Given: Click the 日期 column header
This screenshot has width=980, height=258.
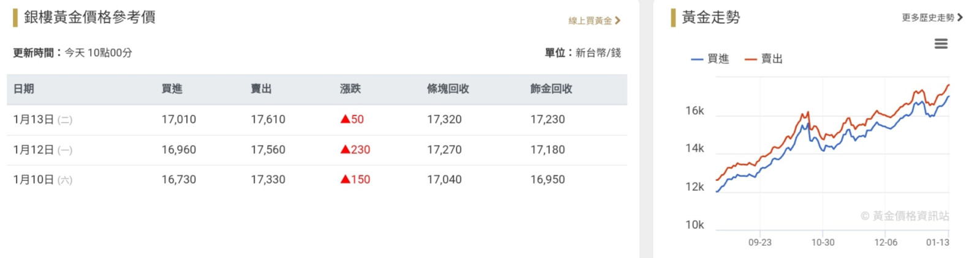Looking at the screenshot, I should pos(24,89).
